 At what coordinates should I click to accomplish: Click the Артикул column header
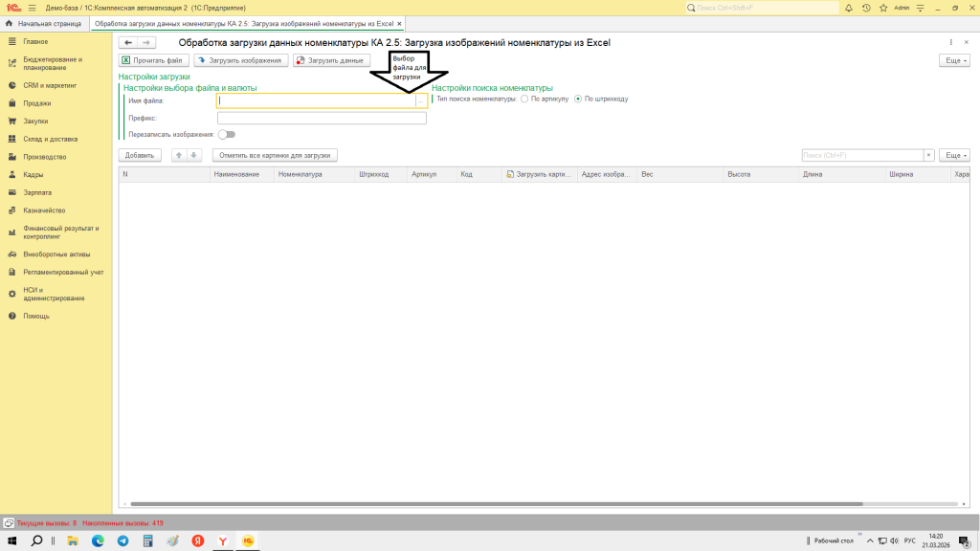(432, 174)
